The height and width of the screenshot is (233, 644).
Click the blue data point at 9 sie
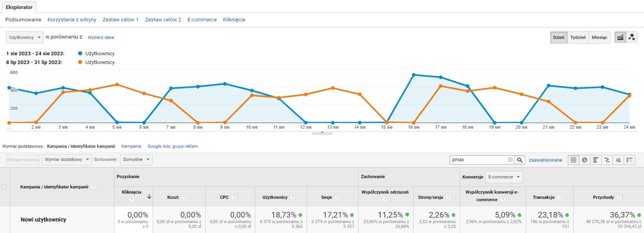point(225,84)
